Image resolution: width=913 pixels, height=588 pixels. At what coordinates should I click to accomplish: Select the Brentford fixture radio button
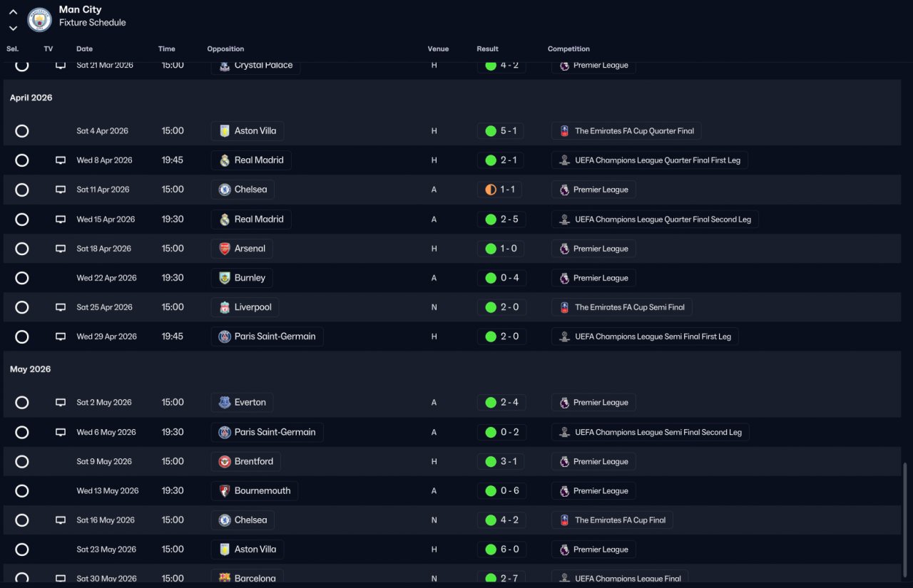pyautogui.click(x=22, y=462)
